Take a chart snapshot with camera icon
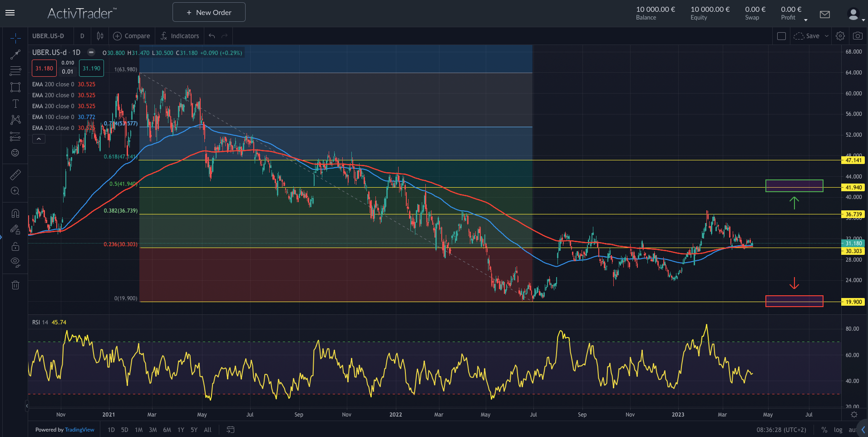This screenshot has width=868, height=437. click(858, 36)
